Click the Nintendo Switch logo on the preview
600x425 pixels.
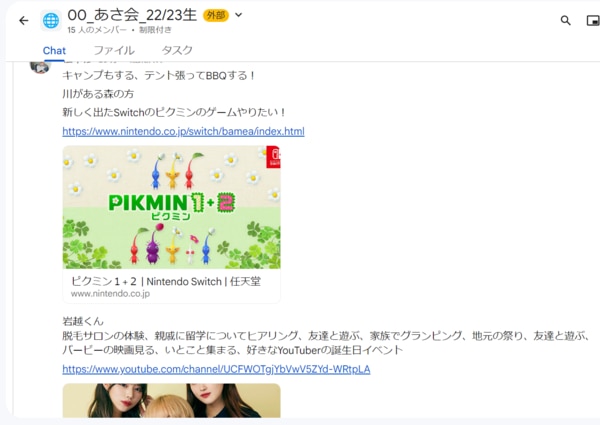pyautogui.click(x=274, y=156)
